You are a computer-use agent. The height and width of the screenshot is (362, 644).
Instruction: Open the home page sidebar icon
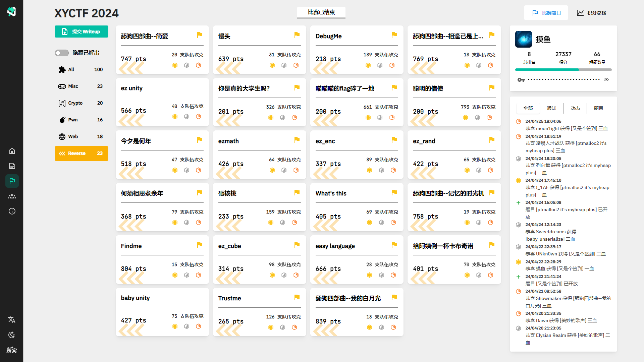tap(12, 151)
